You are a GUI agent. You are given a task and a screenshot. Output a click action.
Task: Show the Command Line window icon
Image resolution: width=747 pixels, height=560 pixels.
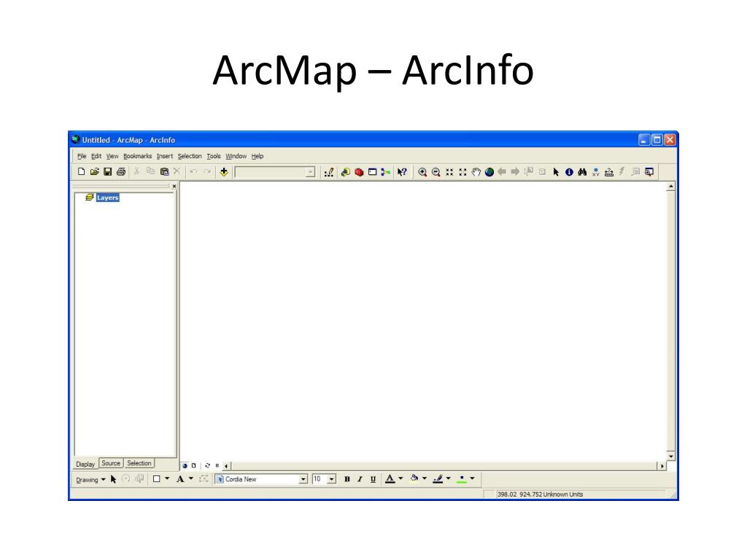point(373,172)
